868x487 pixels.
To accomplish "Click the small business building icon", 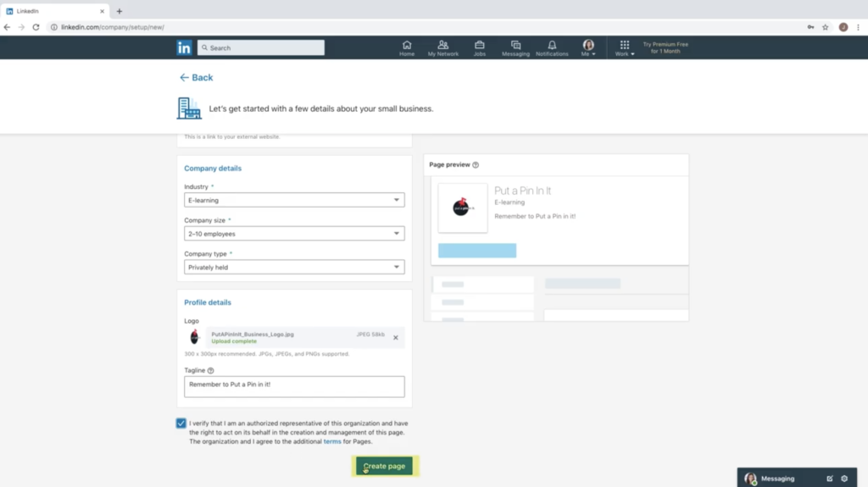I will (189, 108).
